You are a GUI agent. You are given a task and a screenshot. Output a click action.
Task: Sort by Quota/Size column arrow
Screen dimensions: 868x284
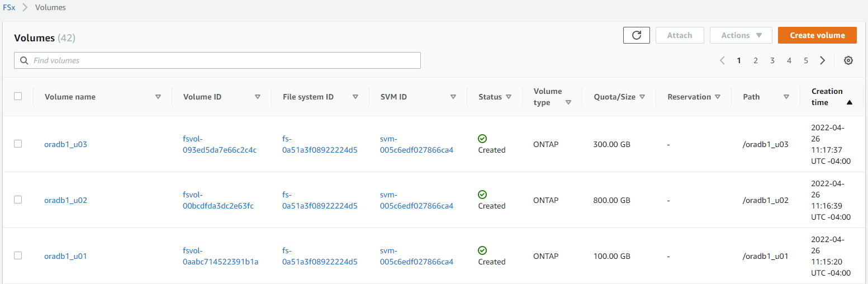pyautogui.click(x=642, y=97)
